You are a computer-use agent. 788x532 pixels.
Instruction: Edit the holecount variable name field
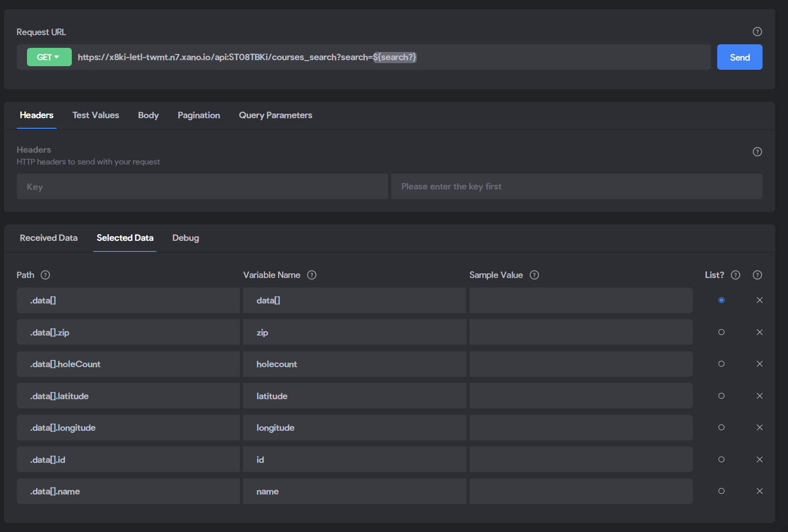coord(355,364)
